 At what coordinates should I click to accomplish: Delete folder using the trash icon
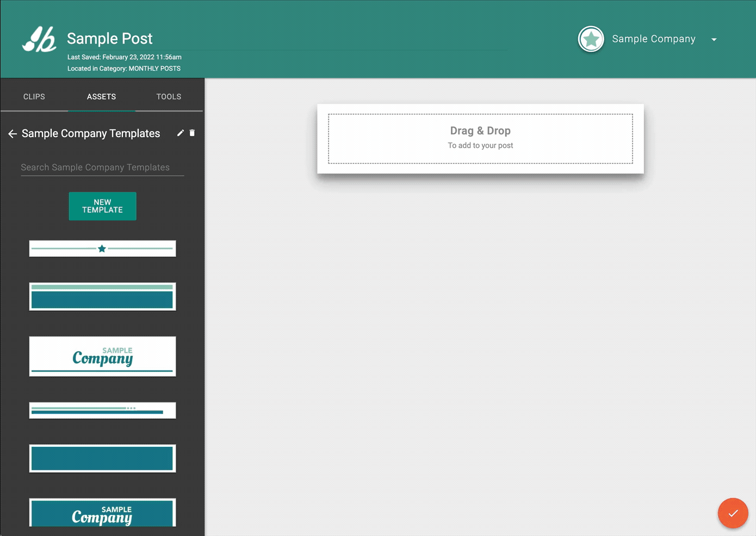192,133
